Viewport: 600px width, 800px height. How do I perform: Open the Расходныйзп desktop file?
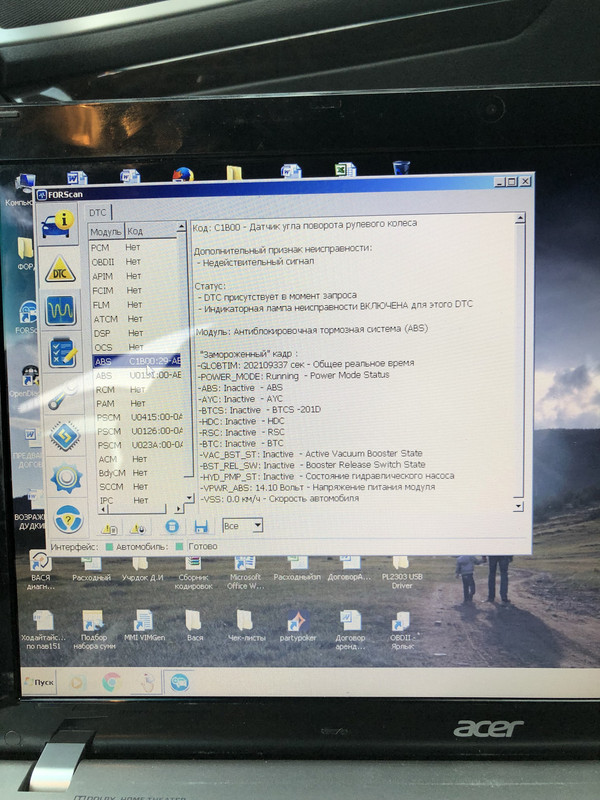point(297,569)
